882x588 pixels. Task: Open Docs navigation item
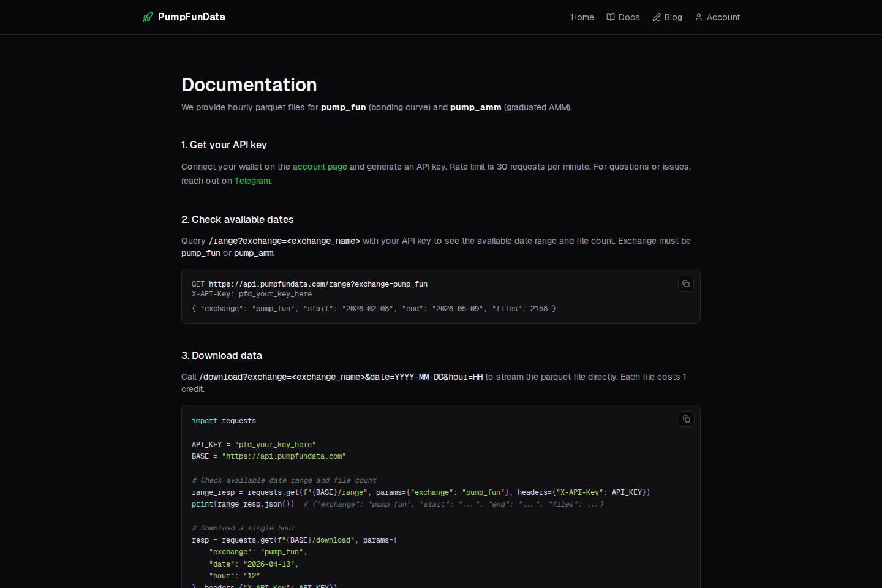point(623,17)
